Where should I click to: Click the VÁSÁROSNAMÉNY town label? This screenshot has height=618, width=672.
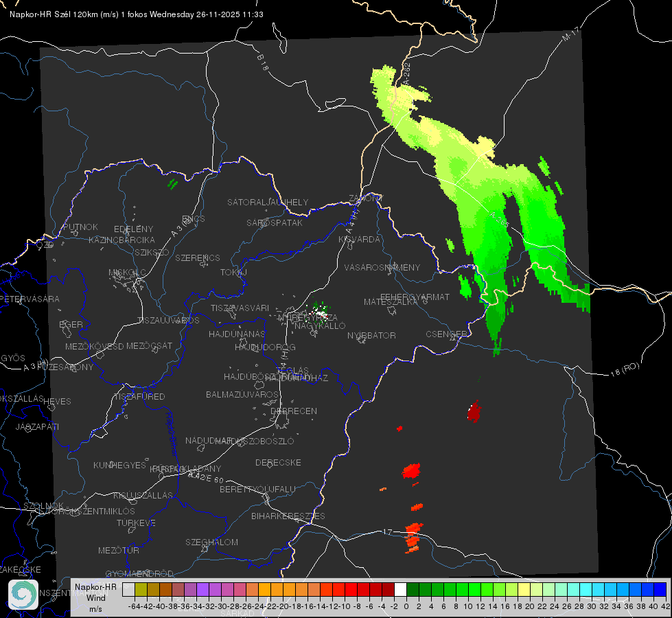coord(382,267)
